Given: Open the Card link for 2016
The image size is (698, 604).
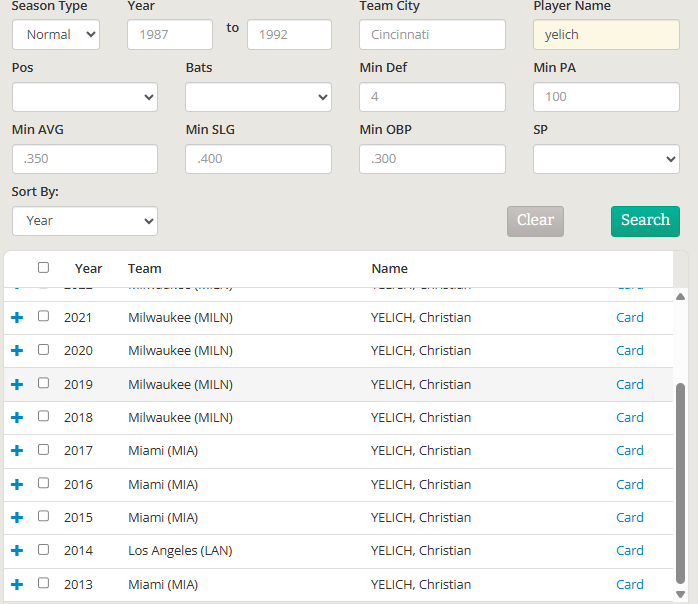Looking at the screenshot, I should (x=629, y=484).
